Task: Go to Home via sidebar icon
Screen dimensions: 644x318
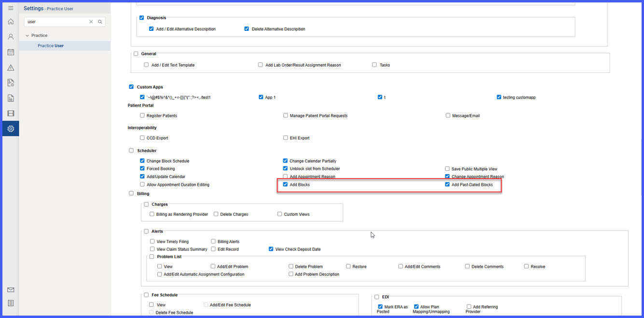Action: 11,22
